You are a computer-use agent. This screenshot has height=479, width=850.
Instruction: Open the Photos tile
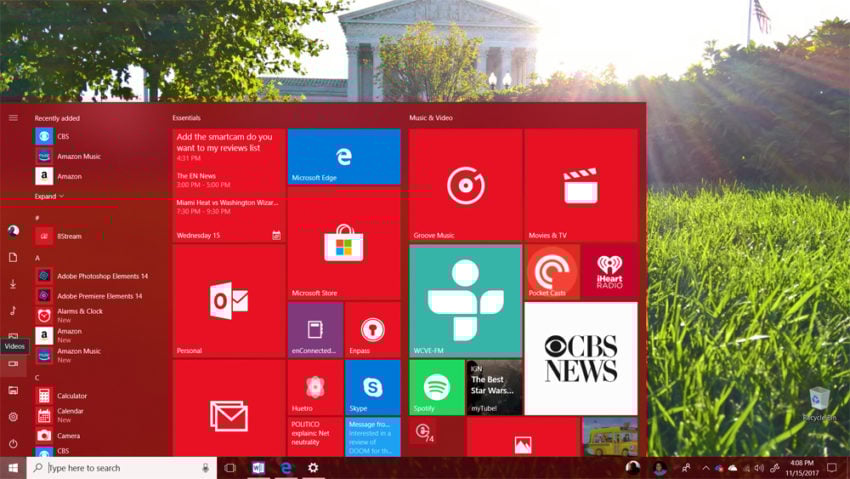(x=523, y=437)
